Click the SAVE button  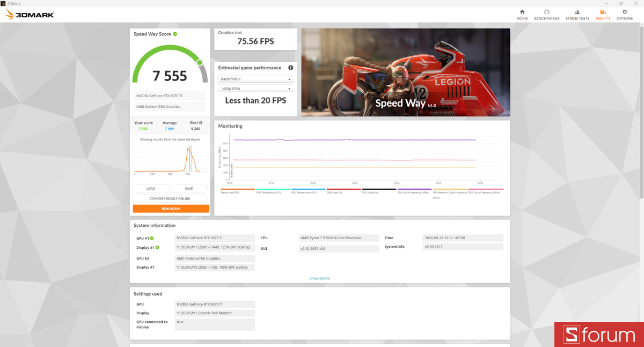point(189,189)
